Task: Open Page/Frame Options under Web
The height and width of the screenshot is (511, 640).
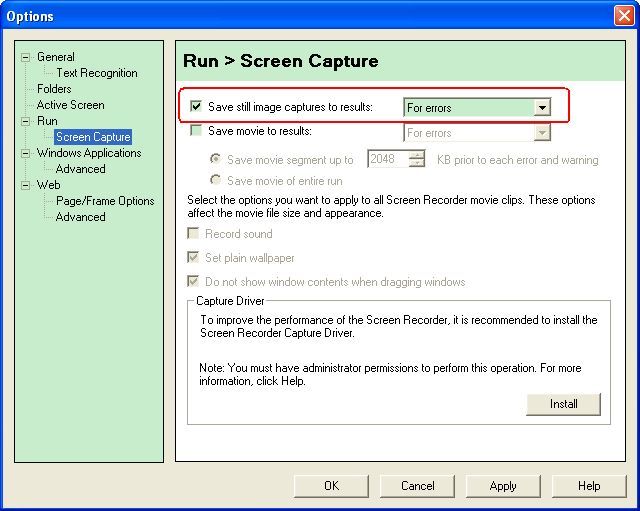Action: (105, 201)
